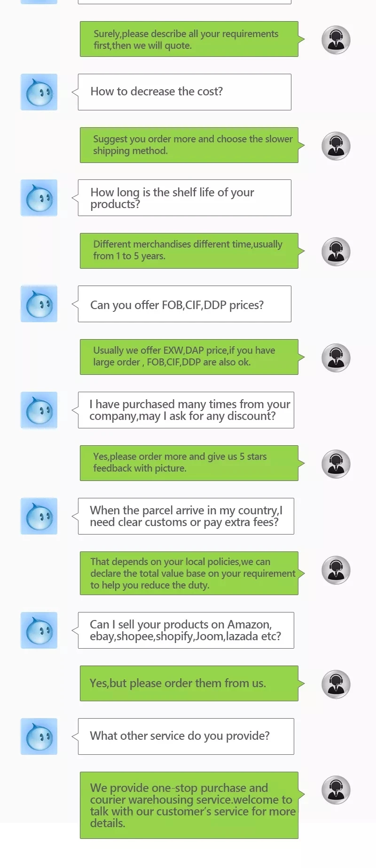This screenshot has width=376, height=868.
Task: Click the agent icon beside "That depends on your local policies"
Action: tap(336, 570)
